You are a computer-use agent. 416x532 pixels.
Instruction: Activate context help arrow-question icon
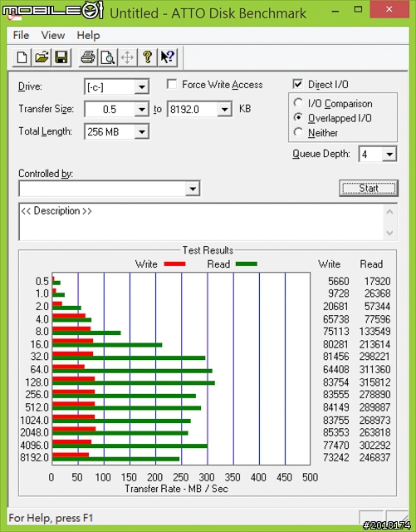[x=167, y=57]
